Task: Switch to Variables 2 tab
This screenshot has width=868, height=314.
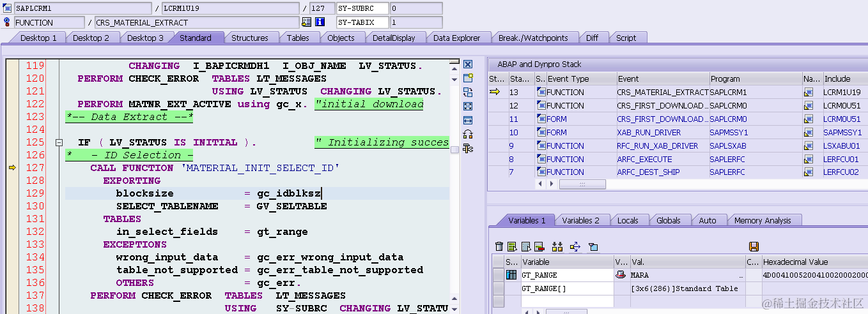Action: (x=580, y=220)
